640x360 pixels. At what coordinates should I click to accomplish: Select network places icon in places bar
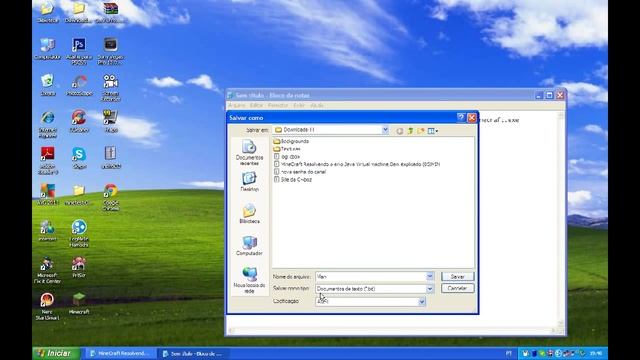(x=249, y=280)
